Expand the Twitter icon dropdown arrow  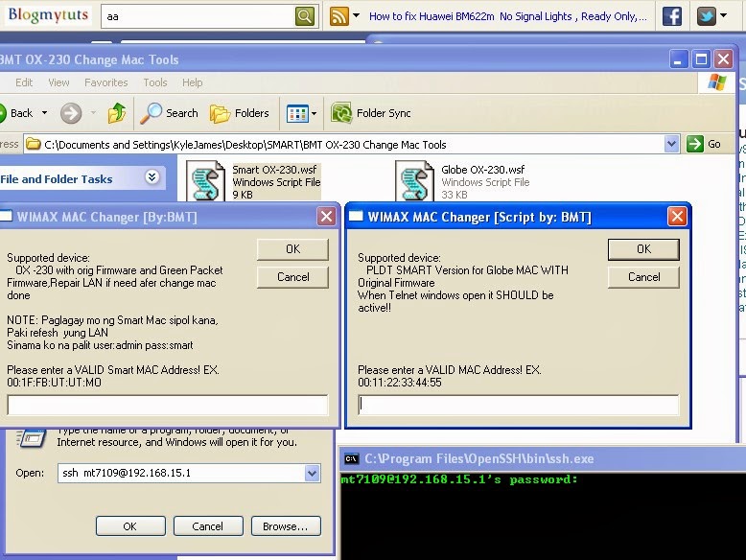[x=724, y=15]
